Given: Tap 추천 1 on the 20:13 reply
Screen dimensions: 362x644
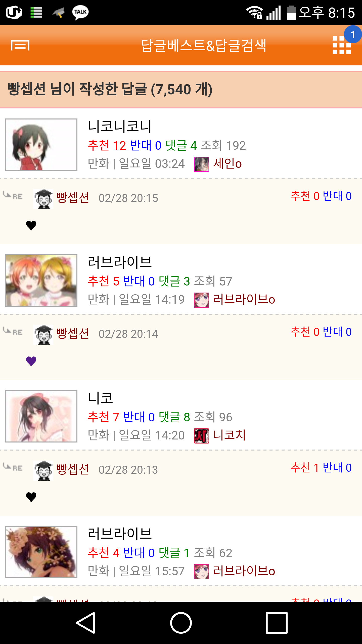Looking at the screenshot, I should click(305, 468).
